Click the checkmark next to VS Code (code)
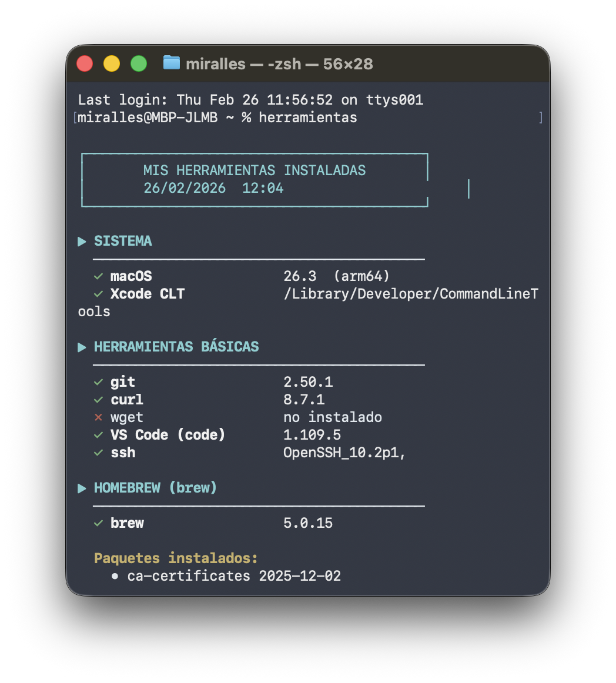Viewport: 616px width, 683px height. point(98,435)
